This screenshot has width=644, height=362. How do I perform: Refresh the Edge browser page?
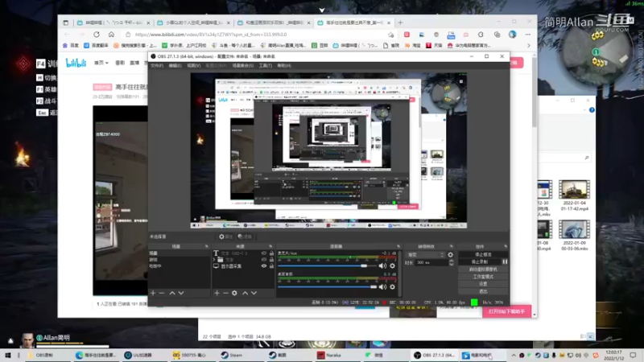pos(97,35)
